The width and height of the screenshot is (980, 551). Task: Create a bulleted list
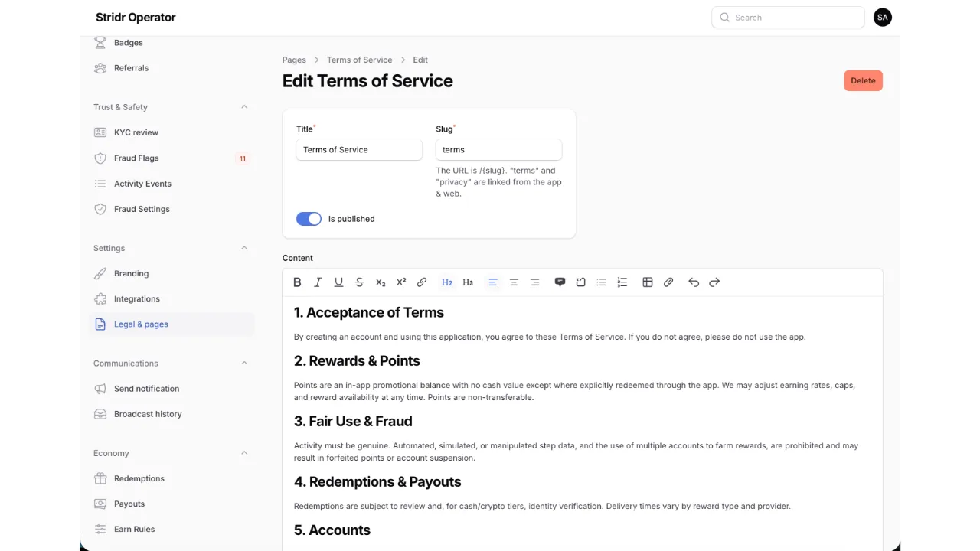click(602, 282)
